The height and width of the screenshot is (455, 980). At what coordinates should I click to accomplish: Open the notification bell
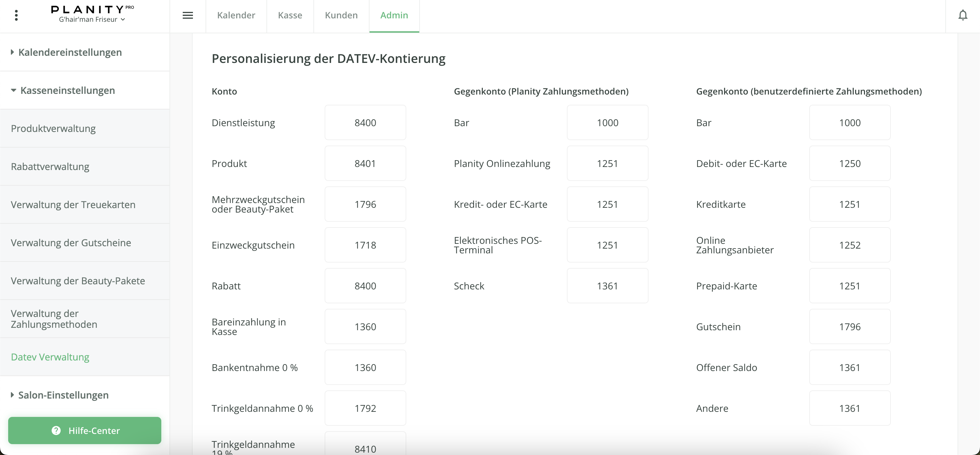[963, 15]
